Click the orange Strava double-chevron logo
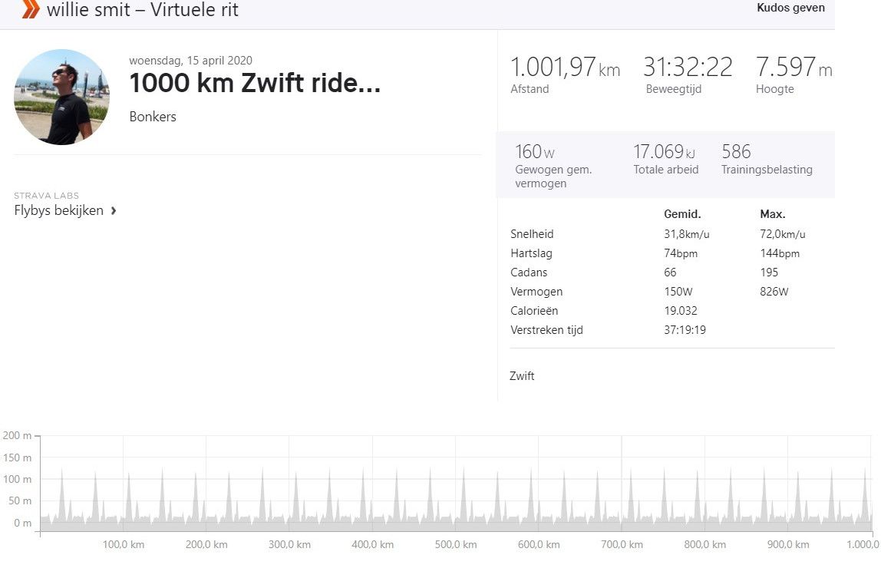This screenshot has height=588, width=881. pyautogui.click(x=28, y=11)
